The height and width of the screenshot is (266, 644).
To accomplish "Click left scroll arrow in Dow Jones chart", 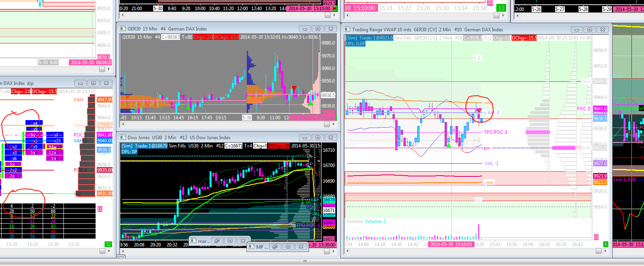I will coord(123,252).
